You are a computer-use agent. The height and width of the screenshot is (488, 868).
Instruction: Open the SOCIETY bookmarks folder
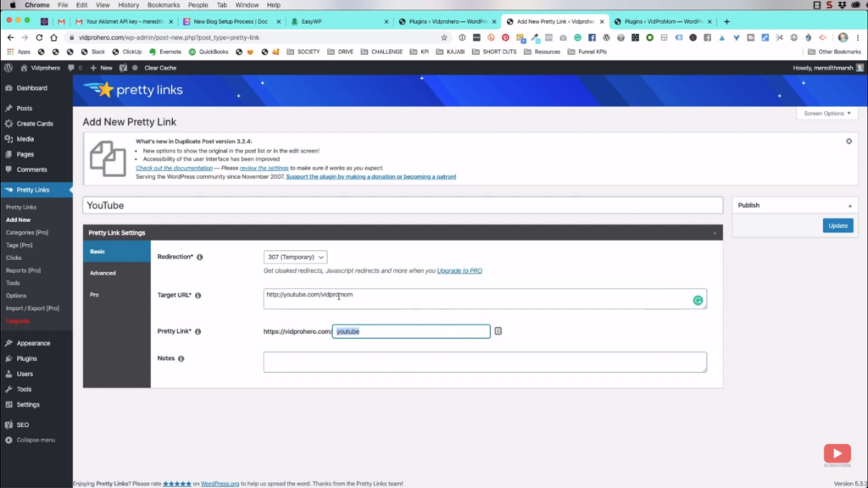[303, 52]
